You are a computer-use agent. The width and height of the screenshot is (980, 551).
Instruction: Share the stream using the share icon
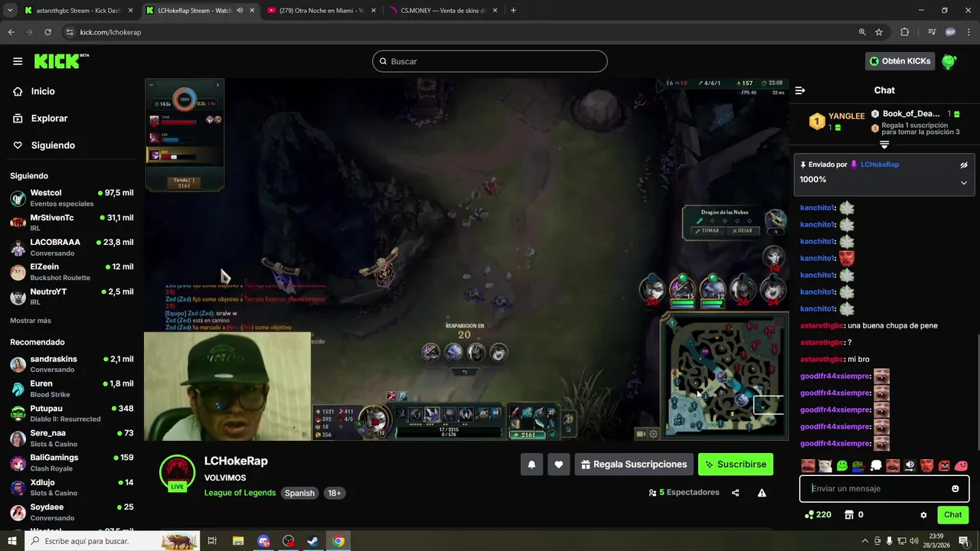[x=736, y=493]
